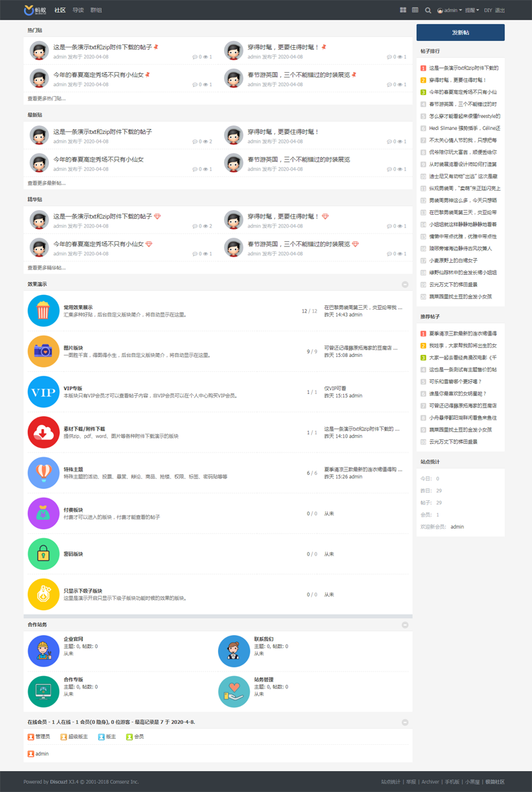Viewport: 532px width, 792px height.
Task: Open last post 仅VIP可看 in VIP专版
Action: pyautogui.click(x=335, y=389)
